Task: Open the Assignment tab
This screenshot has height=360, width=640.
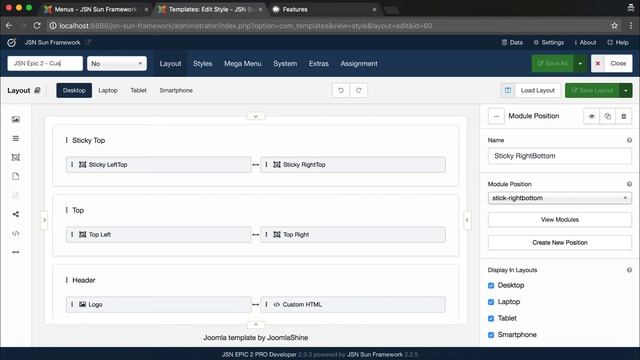Action: tap(359, 63)
